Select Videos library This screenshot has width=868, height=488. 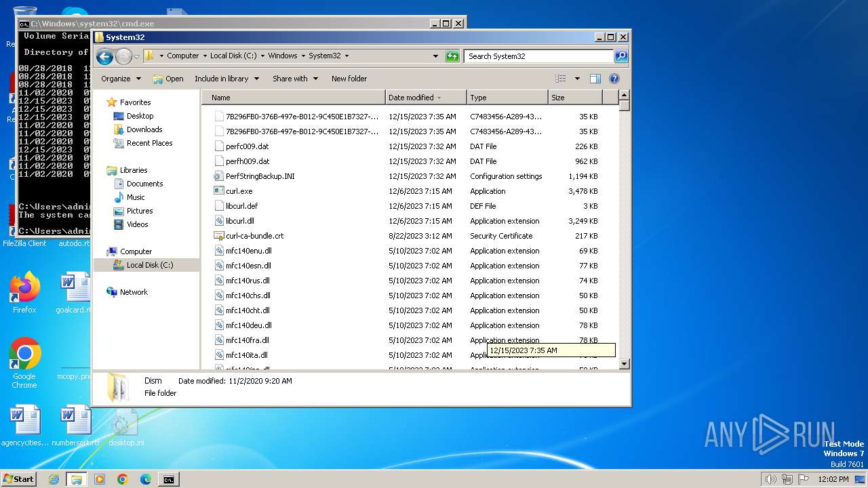[137, 224]
